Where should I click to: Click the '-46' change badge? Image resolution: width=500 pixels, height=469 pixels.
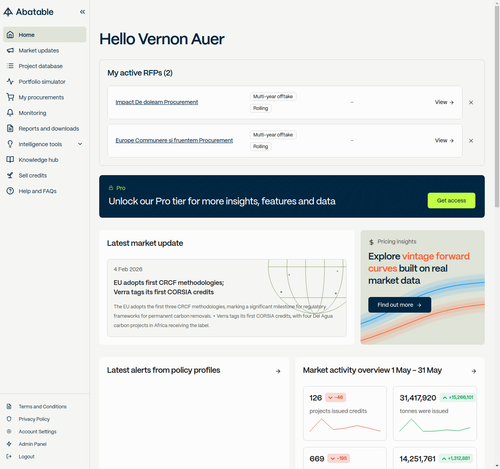point(335,397)
